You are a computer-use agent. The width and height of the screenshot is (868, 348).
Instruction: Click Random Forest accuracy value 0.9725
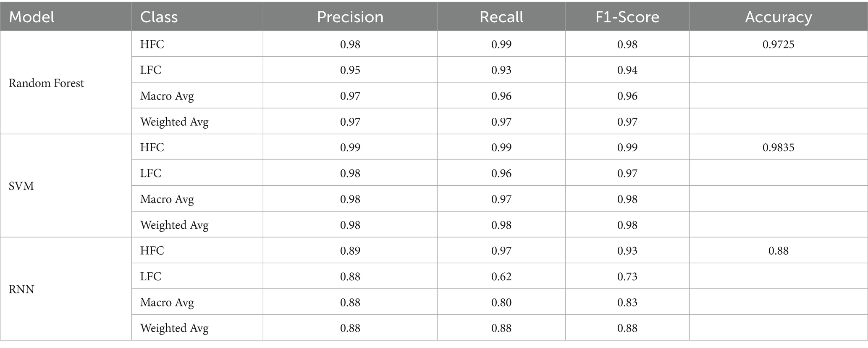(778, 45)
